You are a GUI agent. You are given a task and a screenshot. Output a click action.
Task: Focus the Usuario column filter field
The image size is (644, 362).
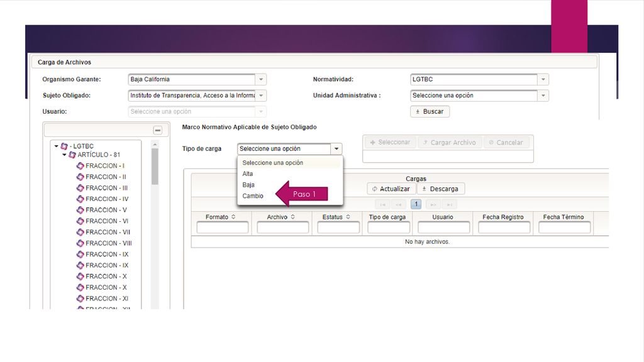[443, 228]
